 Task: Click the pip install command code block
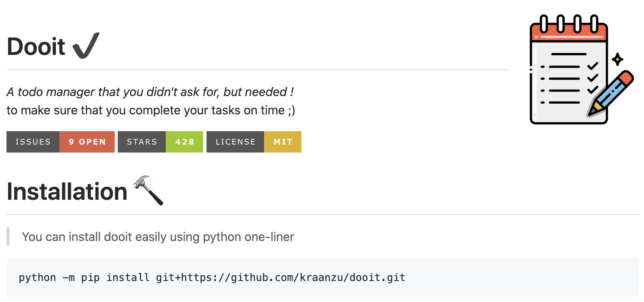pyautogui.click(x=212, y=278)
